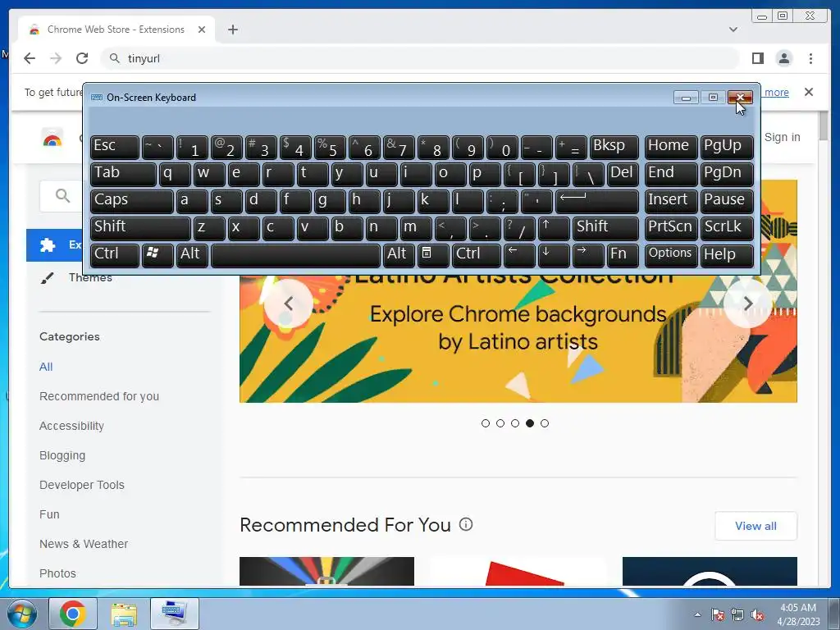Click the Action Center flag tray icon
This screenshot has height=630, width=840.
coord(717,615)
